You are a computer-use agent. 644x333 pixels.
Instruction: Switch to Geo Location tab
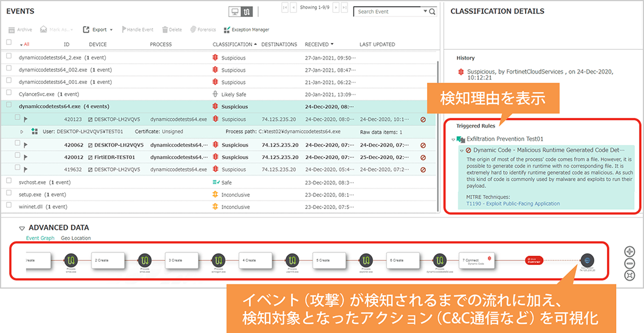click(x=76, y=238)
